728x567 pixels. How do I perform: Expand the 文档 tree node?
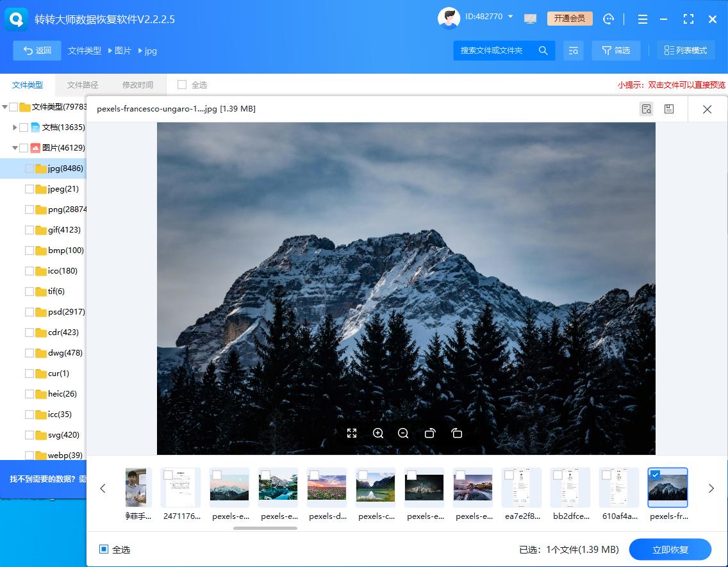coord(14,127)
